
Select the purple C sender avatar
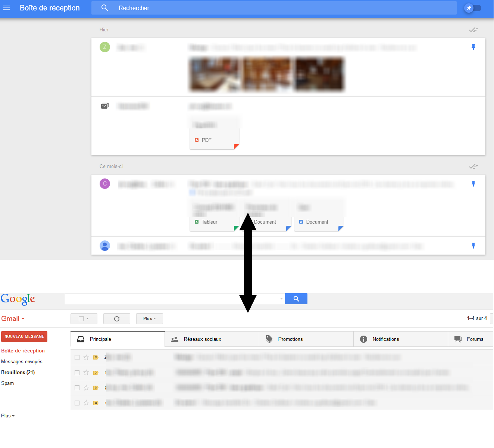coord(105,184)
